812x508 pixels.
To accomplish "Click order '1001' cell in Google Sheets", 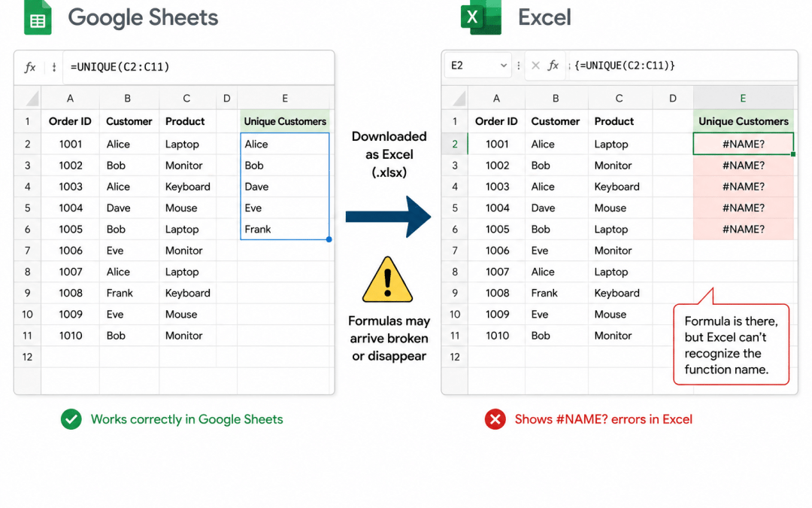I will tap(70, 144).
